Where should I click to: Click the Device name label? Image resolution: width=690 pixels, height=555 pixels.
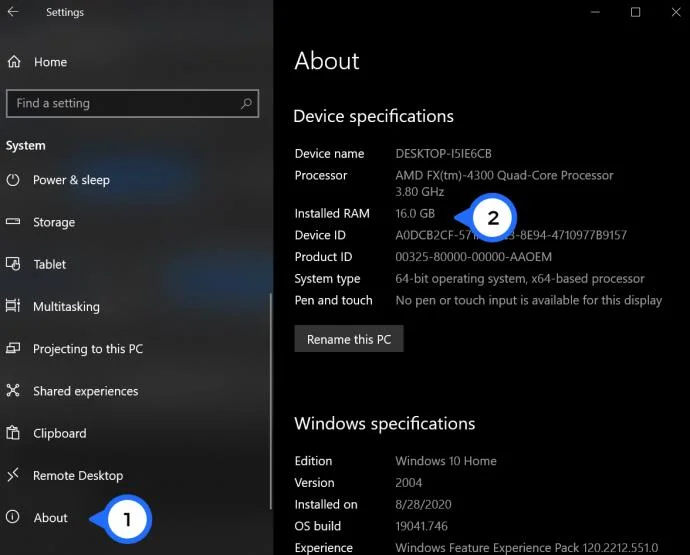[x=330, y=154]
